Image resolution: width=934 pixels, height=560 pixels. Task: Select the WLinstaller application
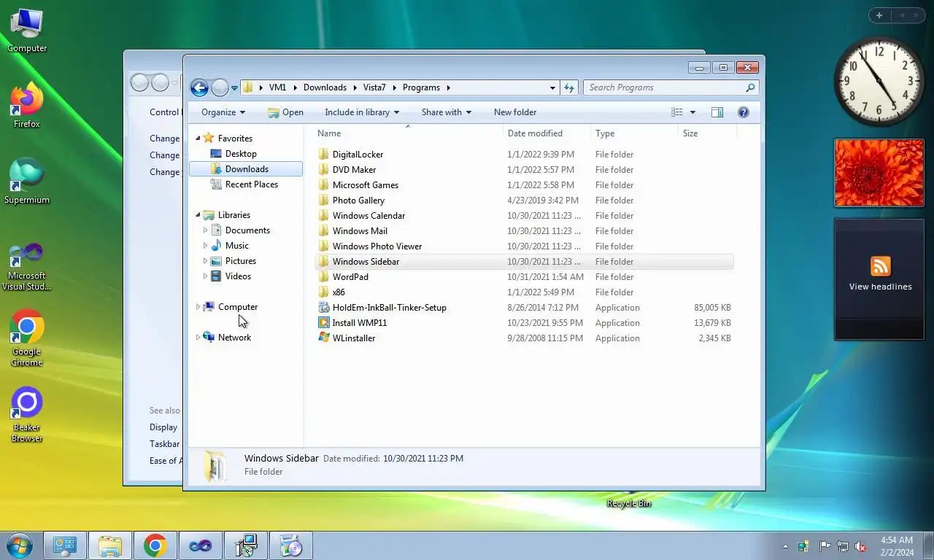[525, 338]
